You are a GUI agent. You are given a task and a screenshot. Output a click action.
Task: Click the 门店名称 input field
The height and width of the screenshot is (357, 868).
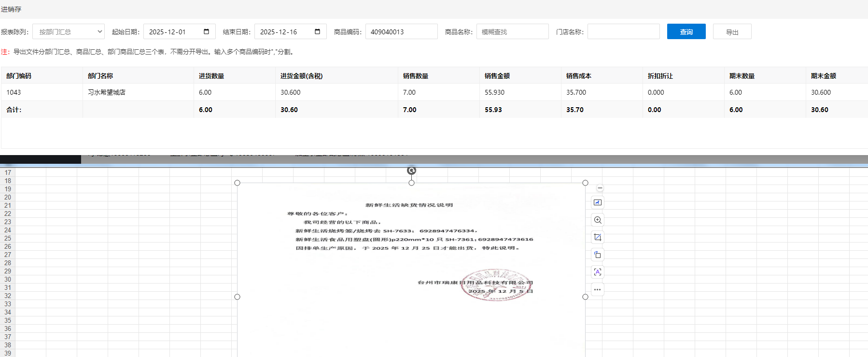623,32
